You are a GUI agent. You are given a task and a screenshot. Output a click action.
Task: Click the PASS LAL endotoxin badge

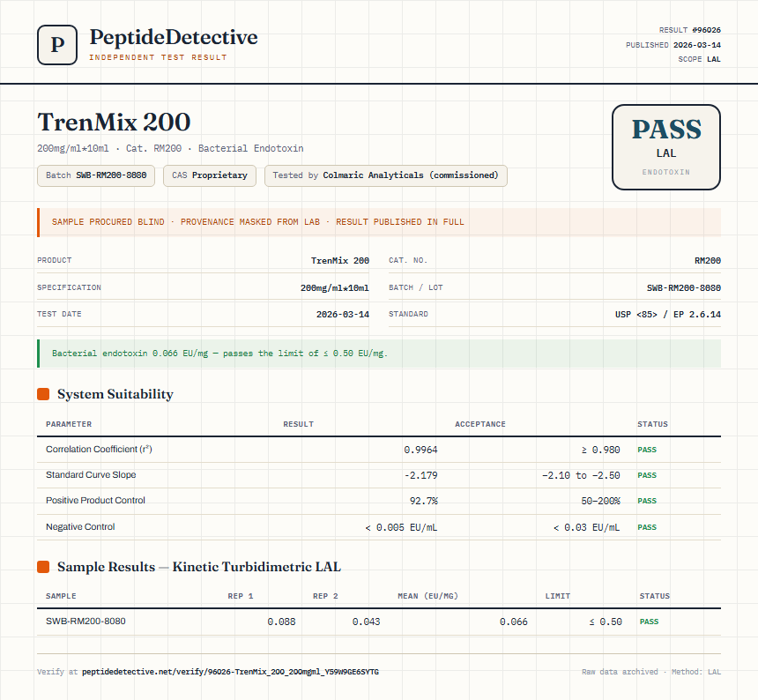[x=666, y=147]
